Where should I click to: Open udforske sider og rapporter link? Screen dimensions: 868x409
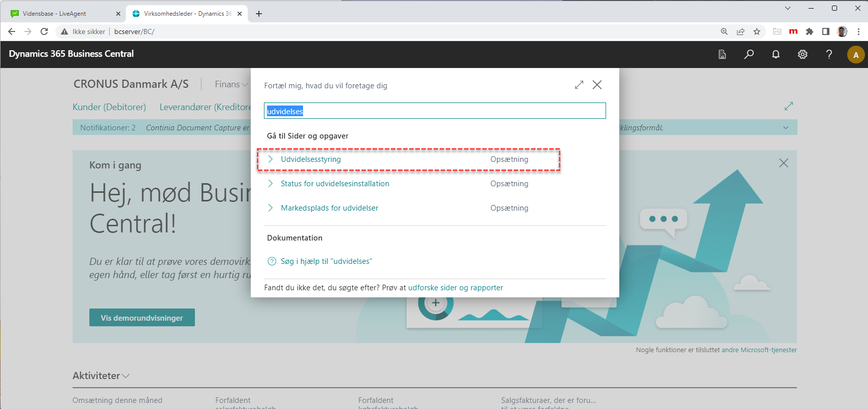click(x=456, y=288)
